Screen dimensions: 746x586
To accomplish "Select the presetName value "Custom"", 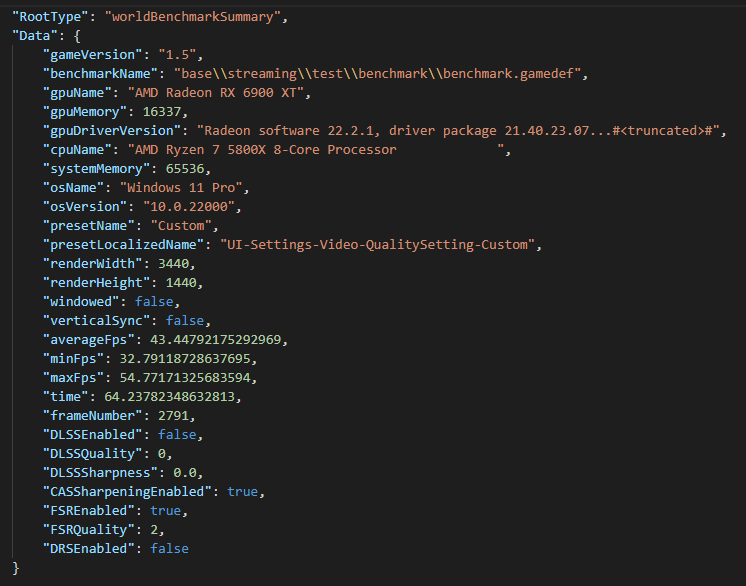I will point(181,226).
